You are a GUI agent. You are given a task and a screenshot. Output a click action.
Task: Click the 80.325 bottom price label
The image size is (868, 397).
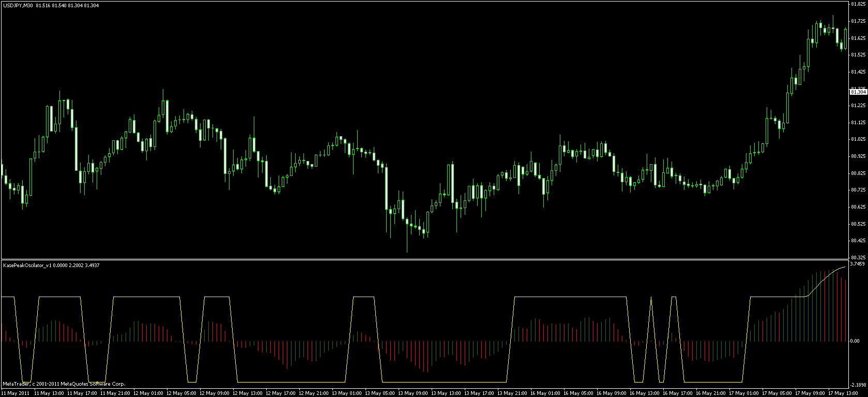(x=858, y=257)
